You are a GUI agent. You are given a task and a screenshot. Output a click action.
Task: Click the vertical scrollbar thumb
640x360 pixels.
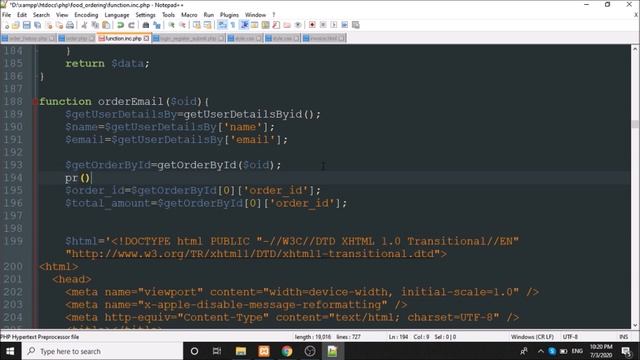point(635,124)
